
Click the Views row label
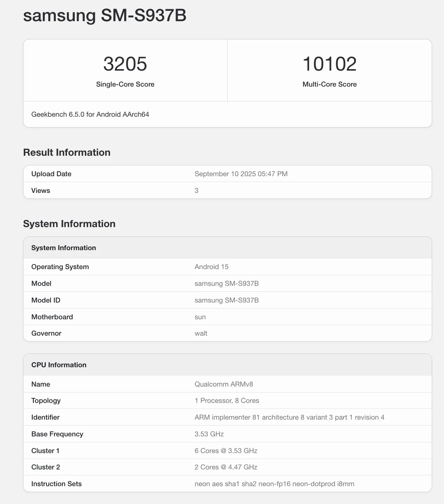(41, 191)
